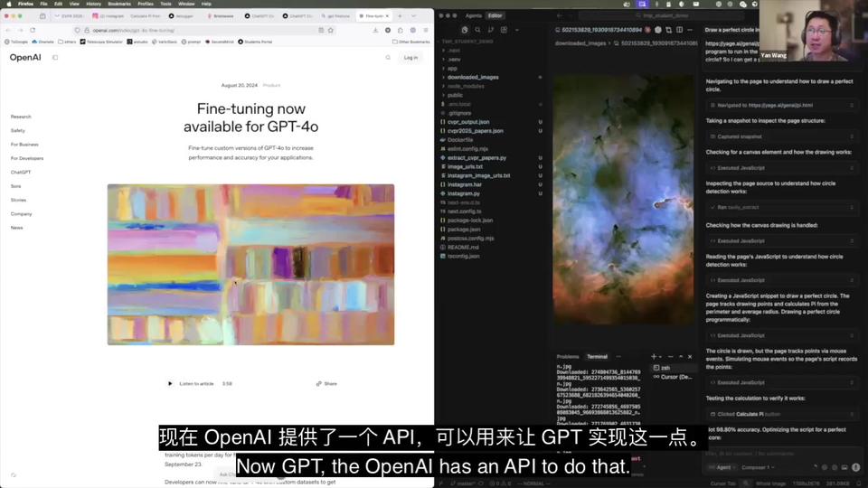Switch to the Problems panel tab
This screenshot has width=868, height=488.
click(568, 357)
